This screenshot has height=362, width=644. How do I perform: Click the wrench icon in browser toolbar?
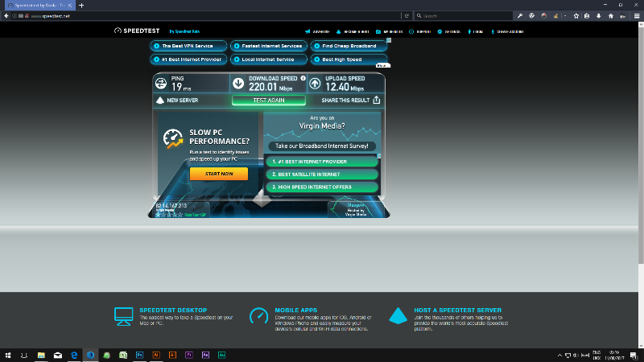point(520,16)
